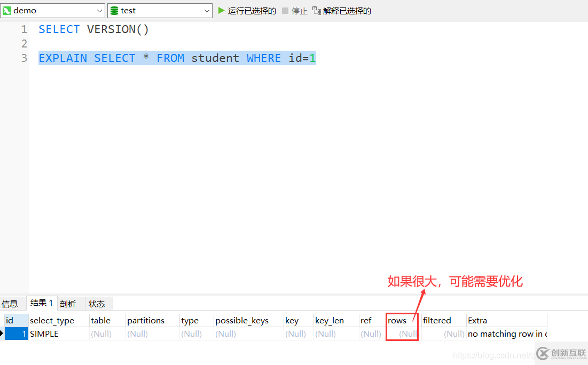588x365 pixels.
Task: Click the current row indicator arrow
Action: [x=2, y=333]
